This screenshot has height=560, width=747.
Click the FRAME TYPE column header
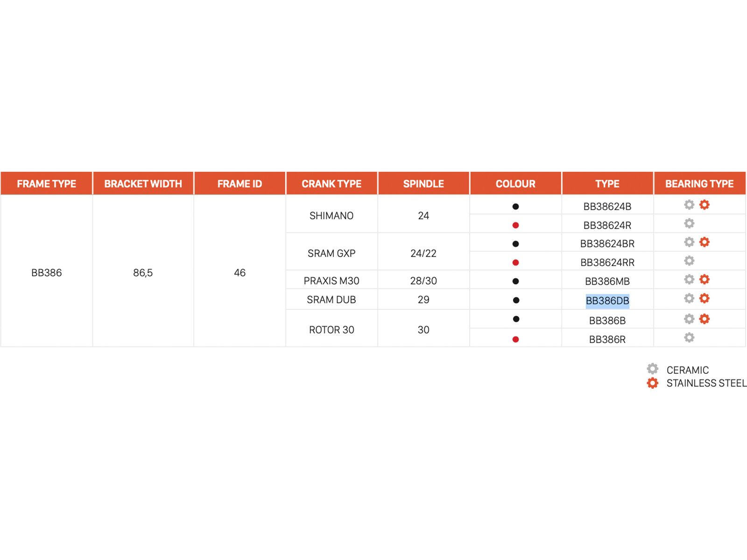pos(46,184)
